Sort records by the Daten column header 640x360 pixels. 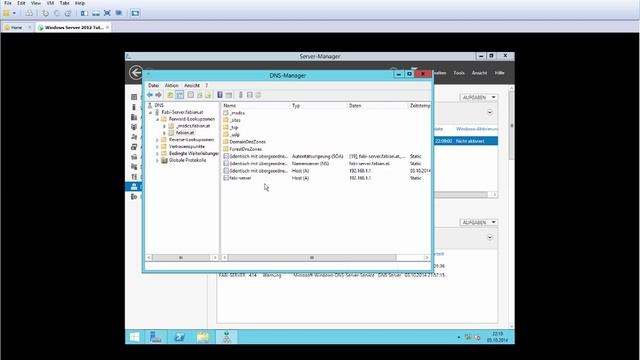pyautogui.click(x=377, y=106)
